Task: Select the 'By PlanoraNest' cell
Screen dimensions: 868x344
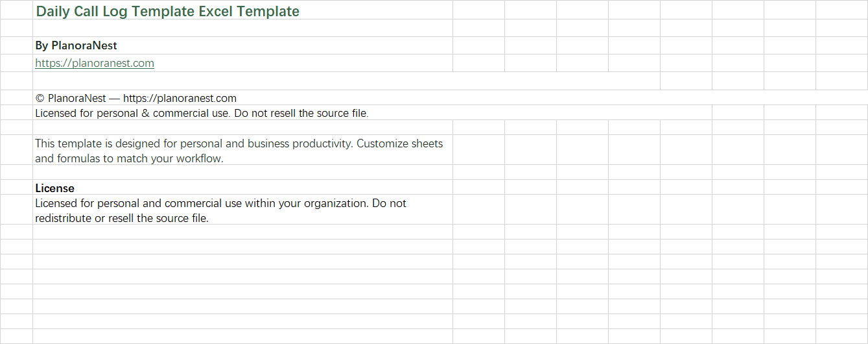Action: 242,45
